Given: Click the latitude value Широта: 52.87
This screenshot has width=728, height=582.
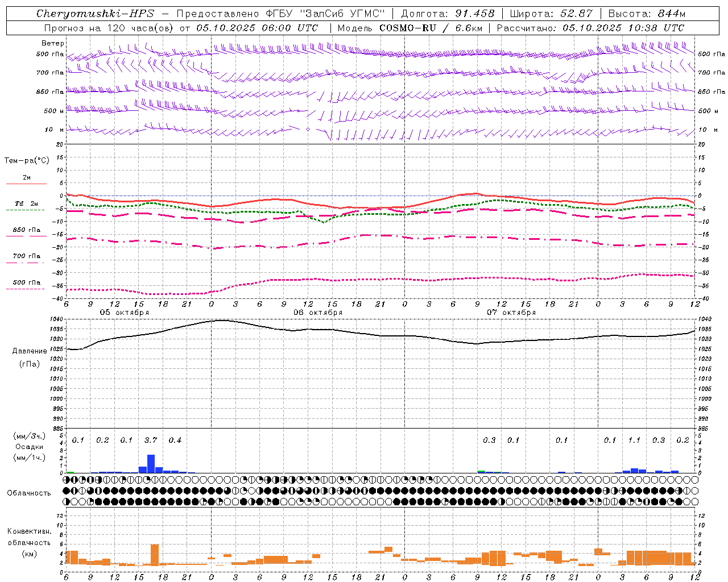Looking at the screenshot, I should pos(551,14).
